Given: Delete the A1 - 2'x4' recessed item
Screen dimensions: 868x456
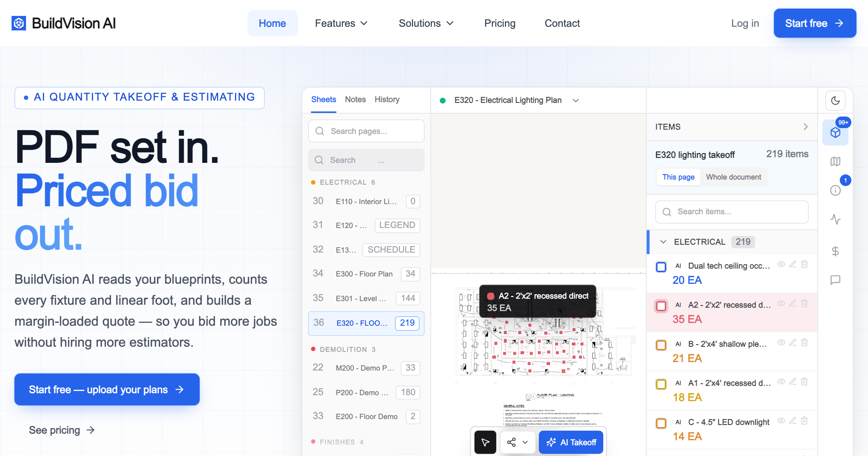Looking at the screenshot, I should [x=804, y=382].
